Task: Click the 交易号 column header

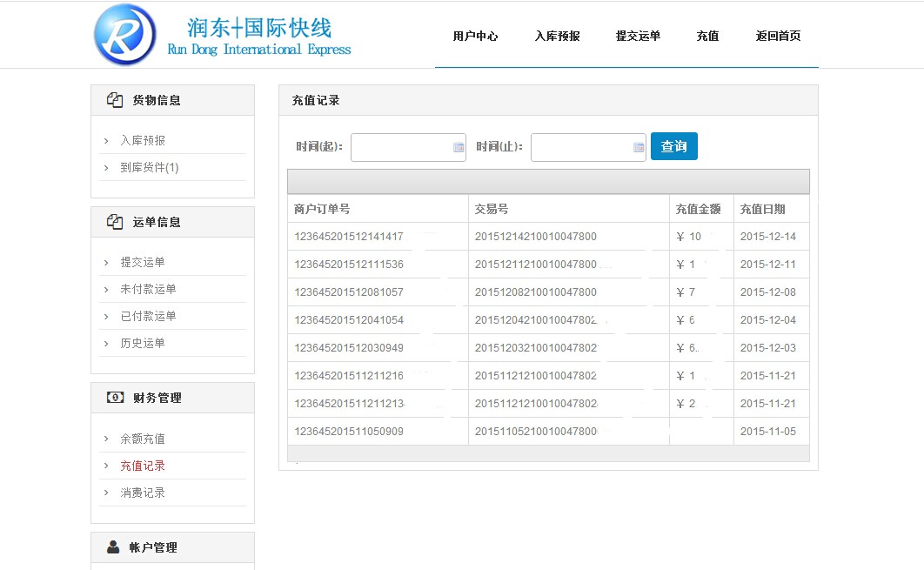Action: click(492, 209)
